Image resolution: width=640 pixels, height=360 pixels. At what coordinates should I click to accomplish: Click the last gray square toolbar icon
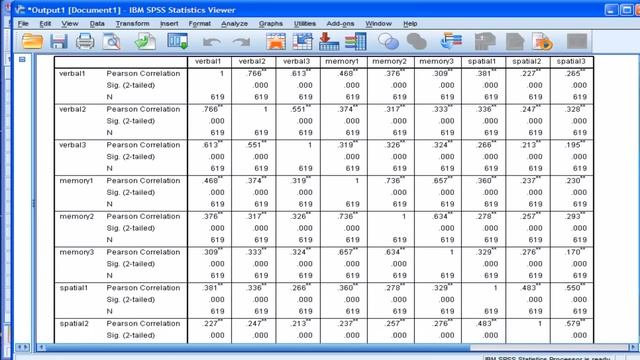coord(577,42)
